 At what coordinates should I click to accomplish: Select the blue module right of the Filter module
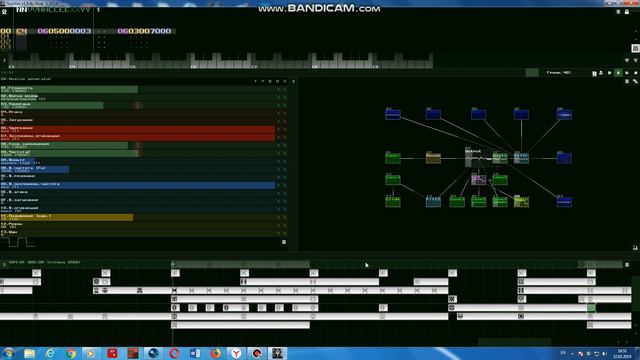tap(564, 158)
